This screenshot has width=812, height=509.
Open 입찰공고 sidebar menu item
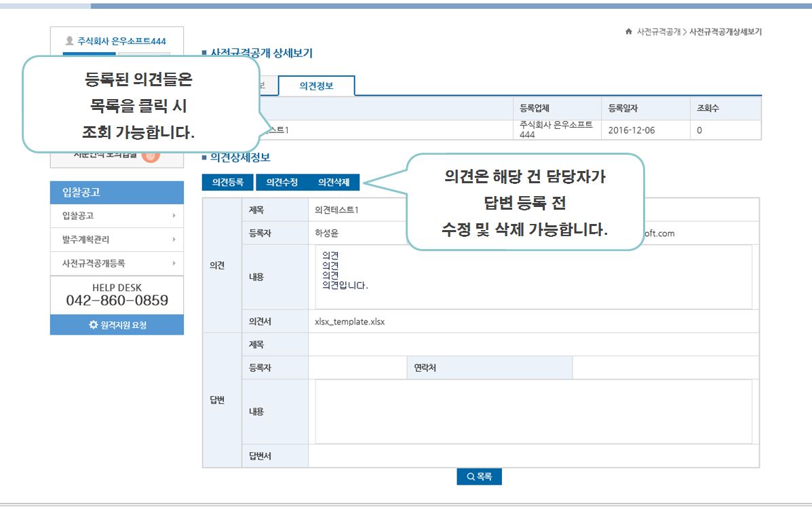pos(117,216)
